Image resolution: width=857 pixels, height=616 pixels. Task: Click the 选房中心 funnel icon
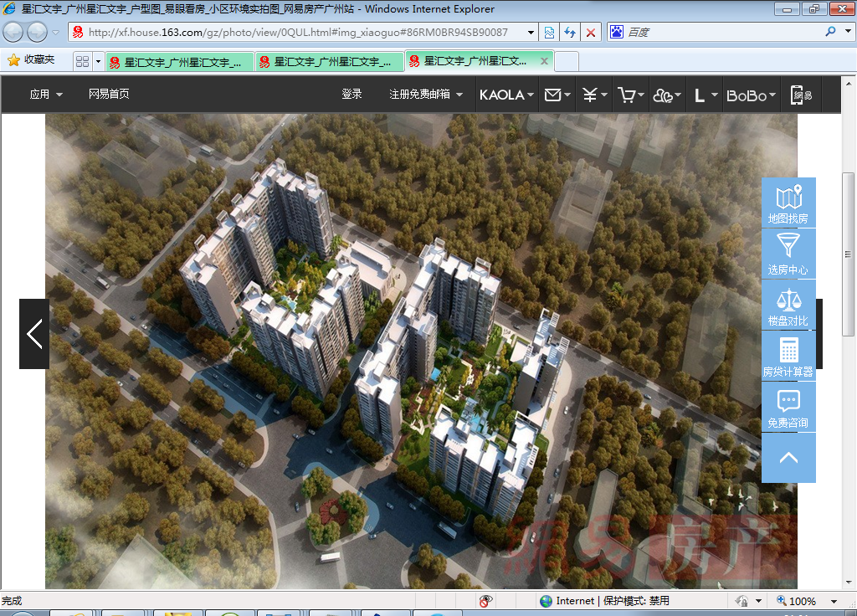pyautogui.click(x=788, y=254)
